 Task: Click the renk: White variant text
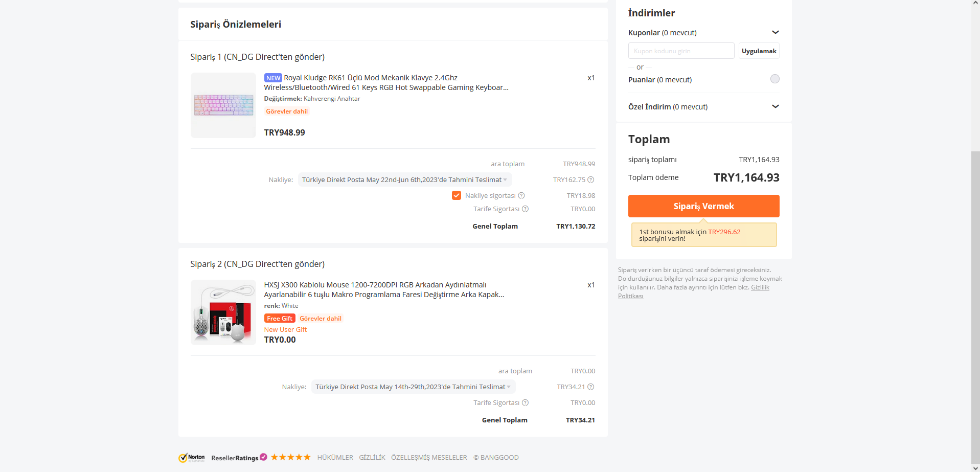click(x=281, y=306)
